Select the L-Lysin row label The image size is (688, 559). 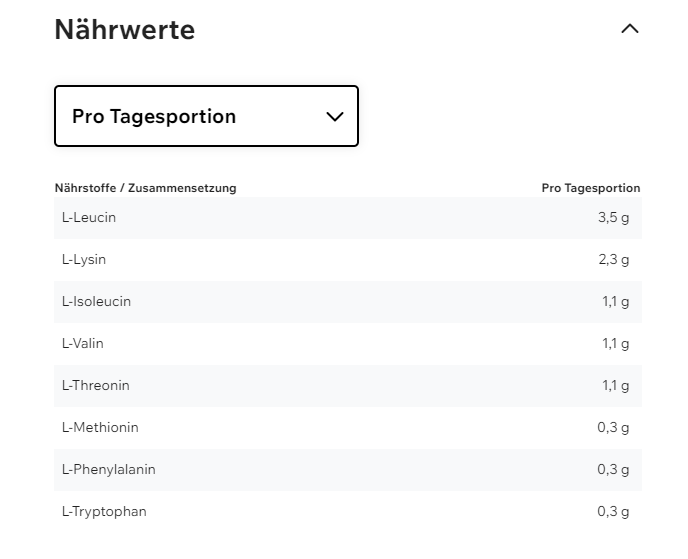(84, 259)
